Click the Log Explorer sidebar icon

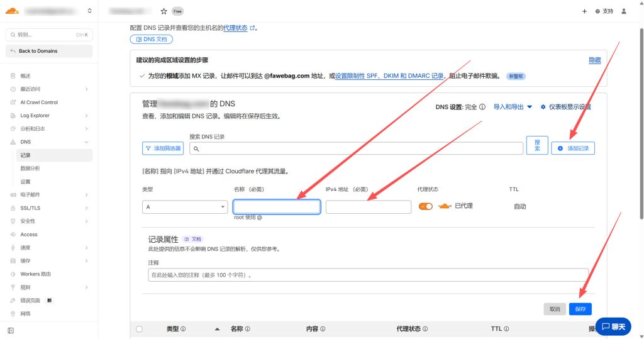click(13, 116)
